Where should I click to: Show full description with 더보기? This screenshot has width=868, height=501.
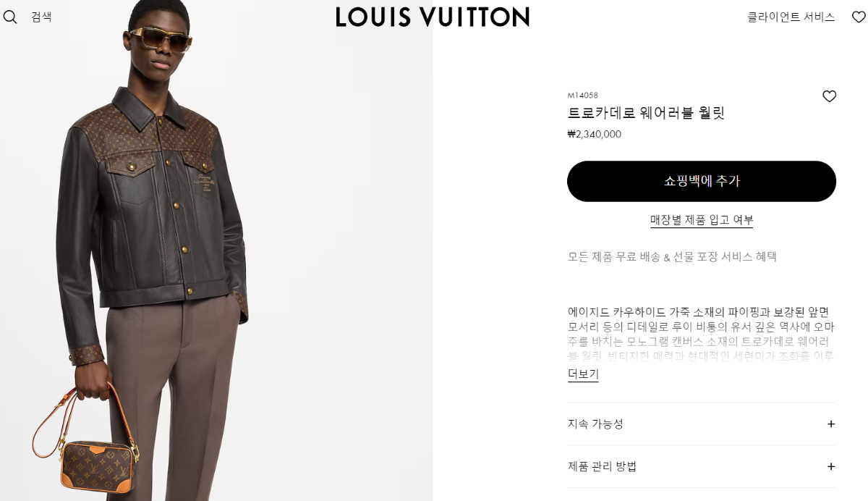(x=583, y=374)
